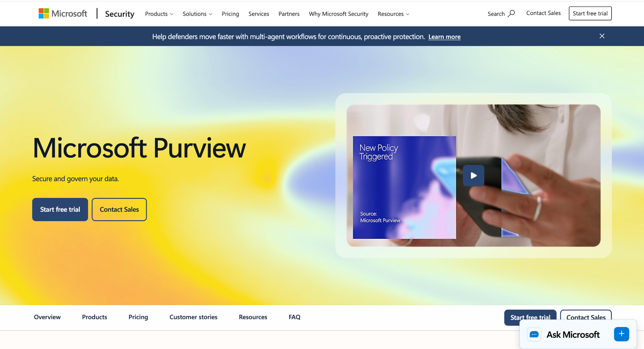Go to Services in top navigation
The image size is (644, 349).
click(x=258, y=14)
